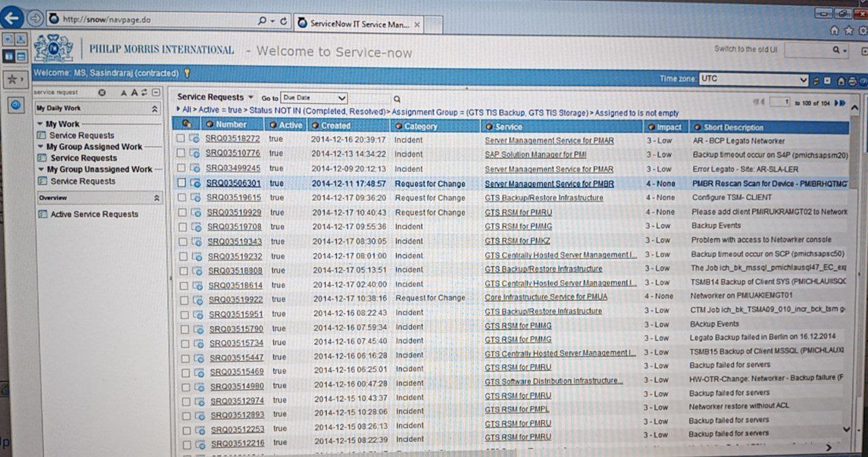Collapse the My Daily Work section
This screenshot has height=457, width=868.
pos(155,109)
